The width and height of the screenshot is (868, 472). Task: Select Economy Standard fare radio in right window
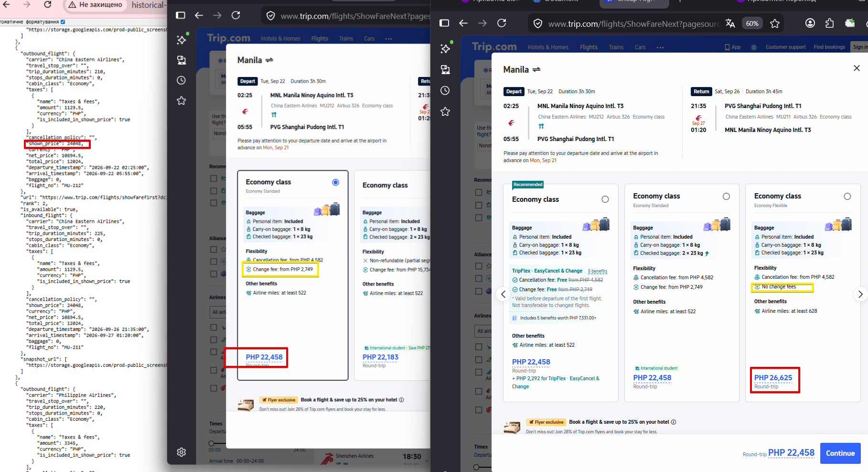(726, 196)
